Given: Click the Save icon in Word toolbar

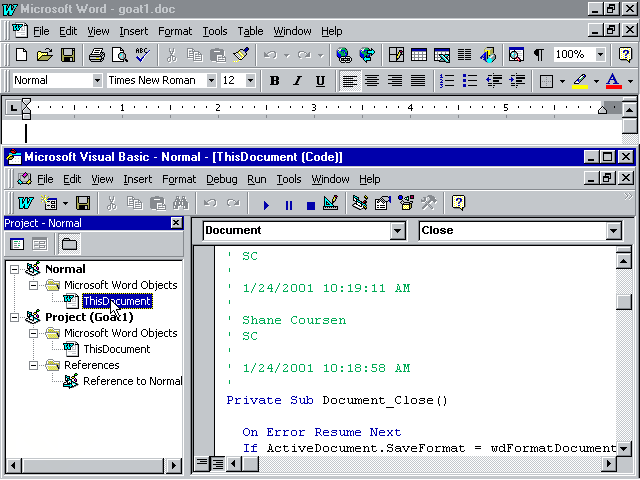Looking at the screenshot, I should [68, 55].
